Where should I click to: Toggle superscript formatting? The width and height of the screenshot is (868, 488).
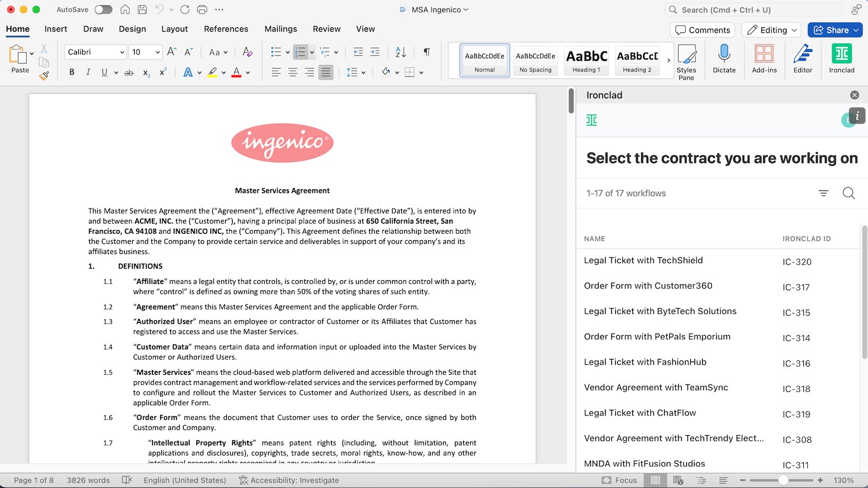click(x=163, y=72)
